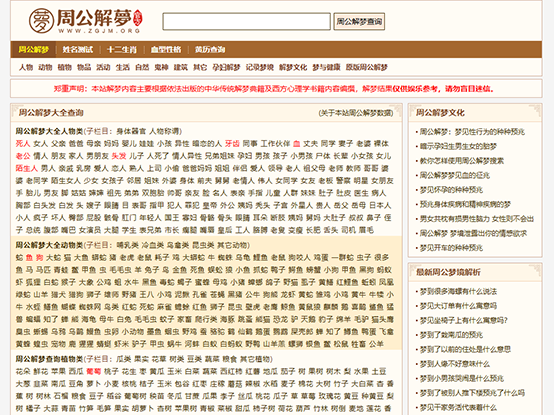This screenshot has width=554, height=415.
Task: Open the 黄历查询 nav tab
Action: tap(210, 49)
